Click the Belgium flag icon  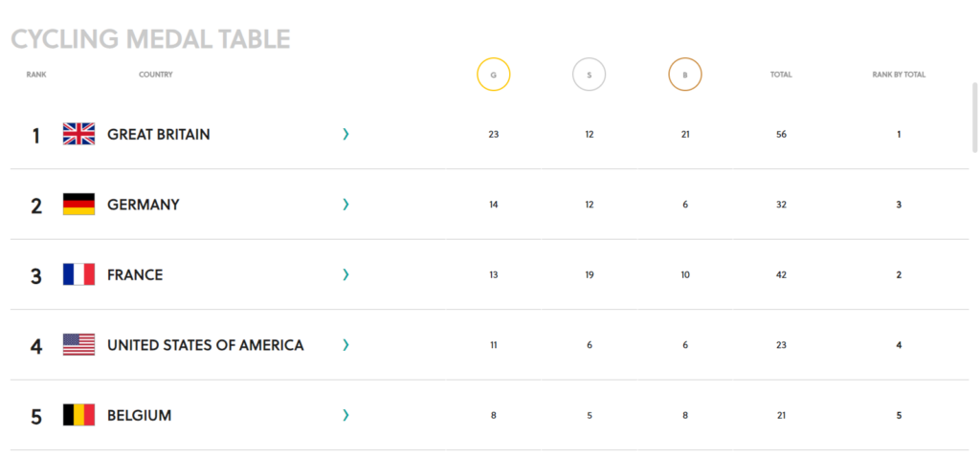(x=78, y=415)
